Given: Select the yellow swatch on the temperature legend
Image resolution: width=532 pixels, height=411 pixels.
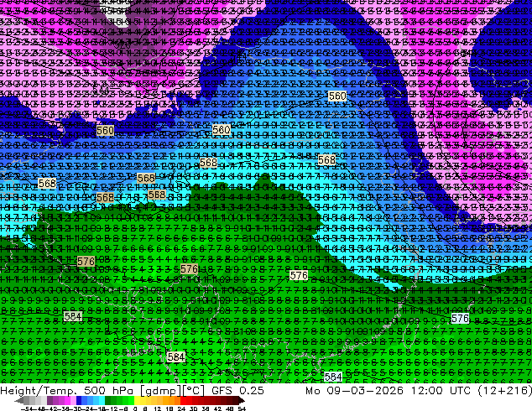Looking at the screenshot, I should tap(138, 401).
